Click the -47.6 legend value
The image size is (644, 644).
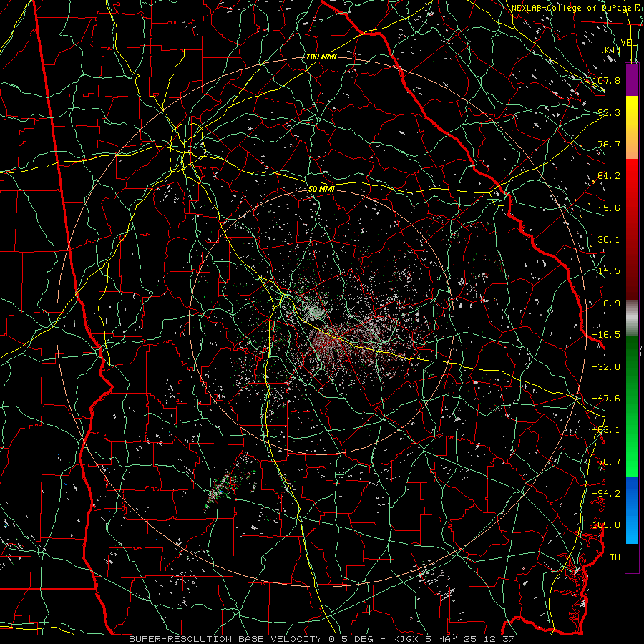607,399
